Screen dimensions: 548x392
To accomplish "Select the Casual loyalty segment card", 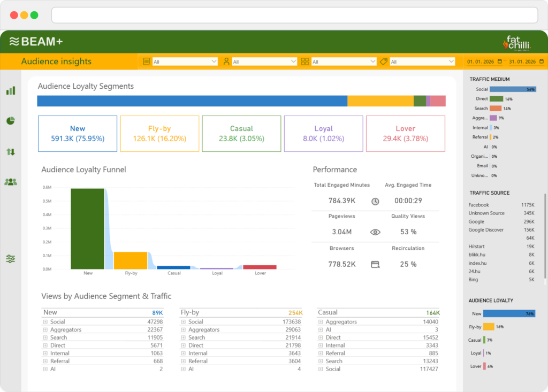I will click(241, 134).
